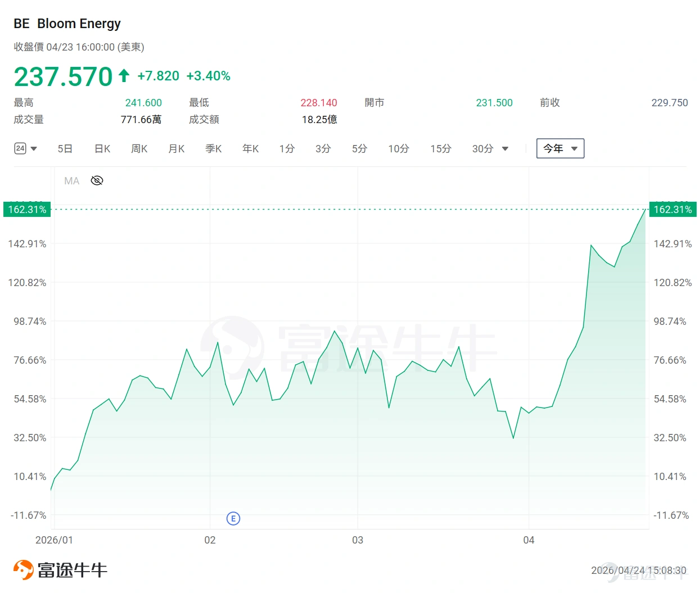The height and width of the screenshot is (593, 700).
Task: Click the Futu bull logo icon at bottom left
Action: coord(23,570)
